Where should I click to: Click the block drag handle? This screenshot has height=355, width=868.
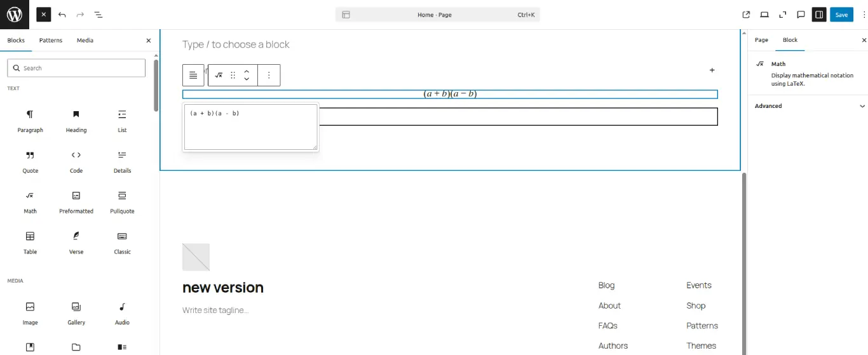tap(233, 75)
